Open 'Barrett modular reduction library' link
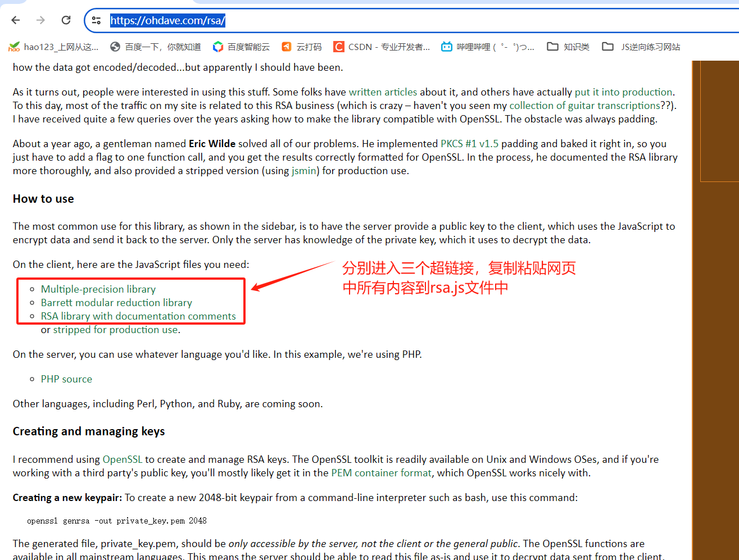 116,303
